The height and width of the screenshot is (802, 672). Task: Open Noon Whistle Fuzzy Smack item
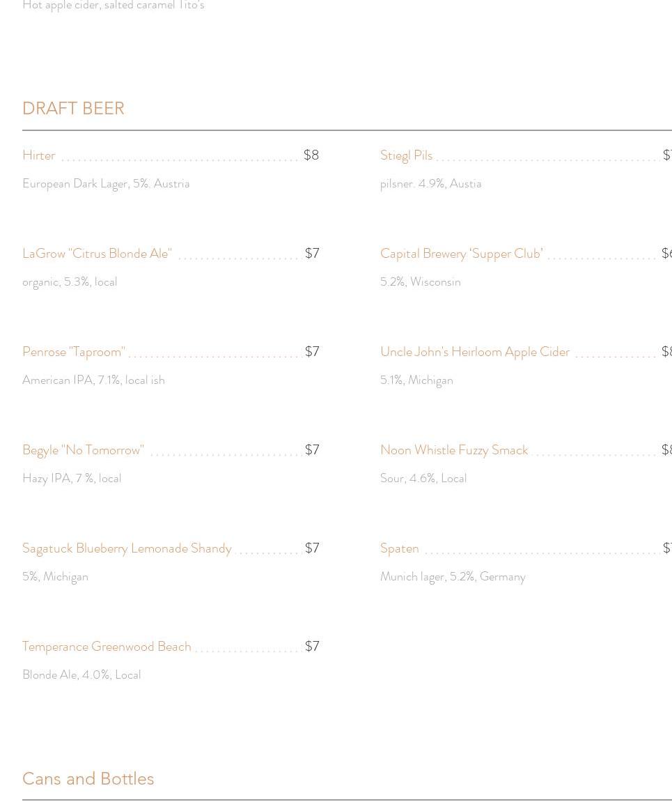click(x=454, y=450)
